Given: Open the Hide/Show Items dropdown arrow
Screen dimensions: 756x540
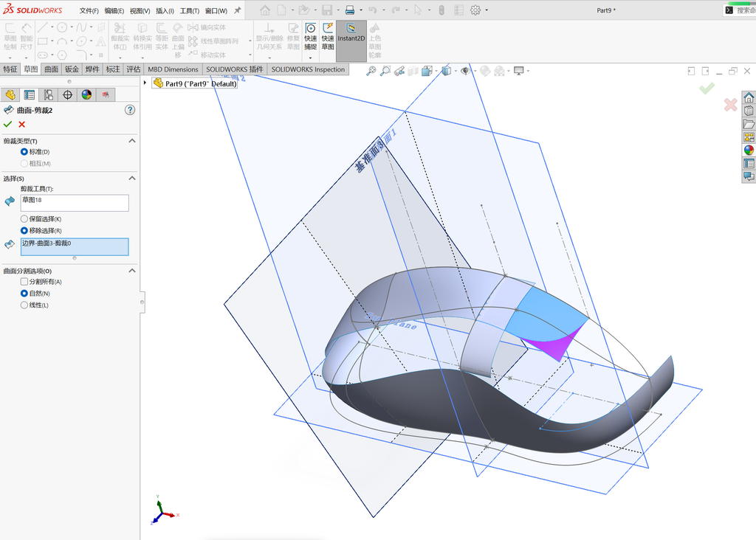Looking at the screenshot, I should (x=475, y=72).
